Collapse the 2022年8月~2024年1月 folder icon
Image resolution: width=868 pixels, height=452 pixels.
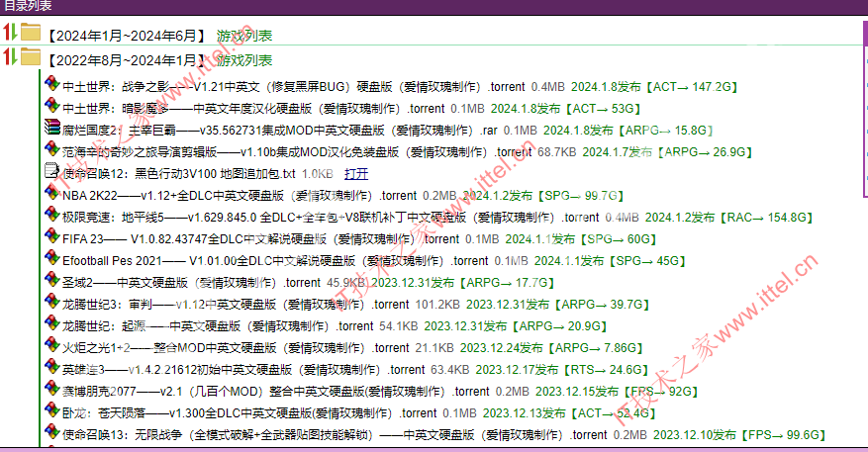click(31, 56)
